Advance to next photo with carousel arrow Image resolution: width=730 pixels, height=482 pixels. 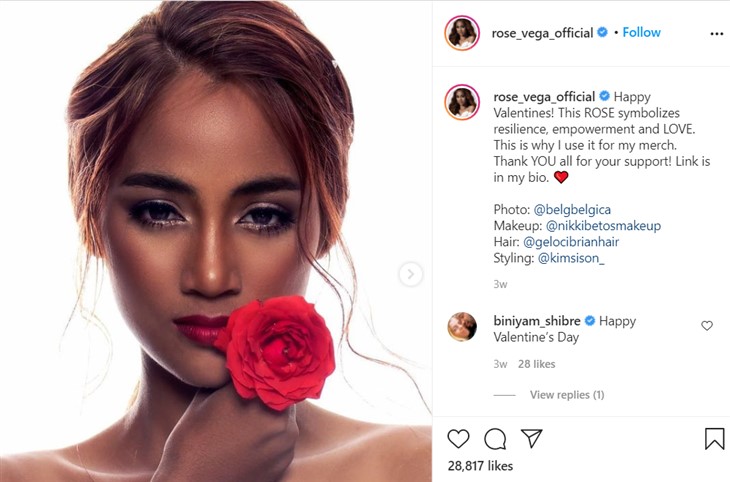(410, 274)
